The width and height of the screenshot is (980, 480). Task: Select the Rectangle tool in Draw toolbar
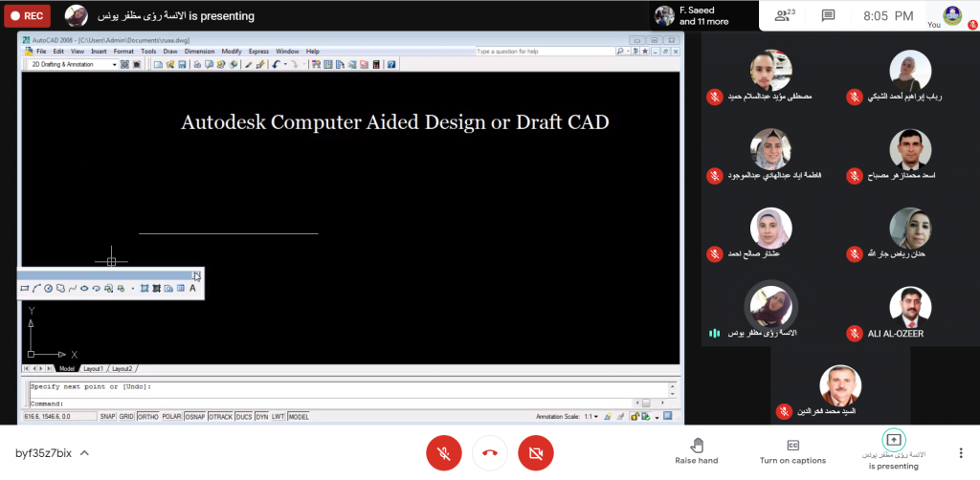[x=25, y=288]
